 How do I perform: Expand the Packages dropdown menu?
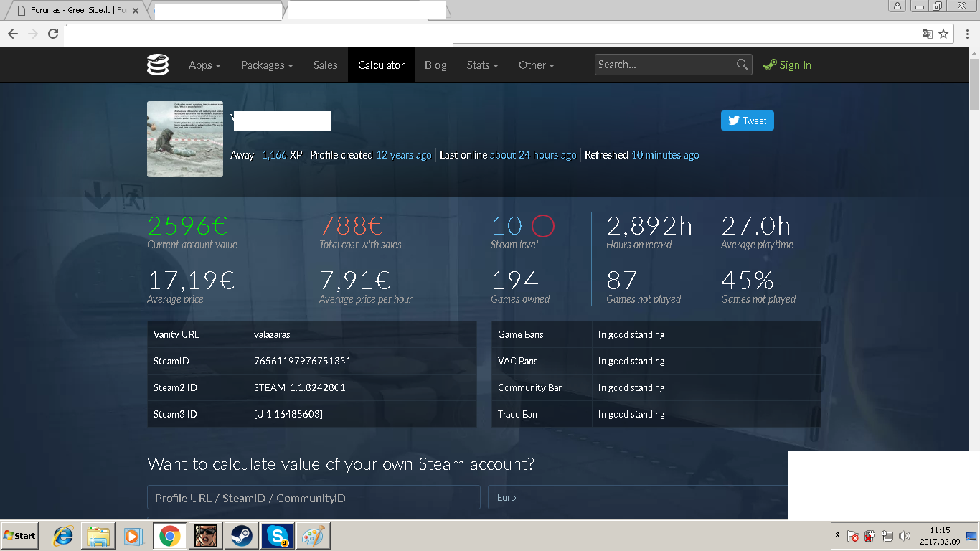[x=267, y=65]
